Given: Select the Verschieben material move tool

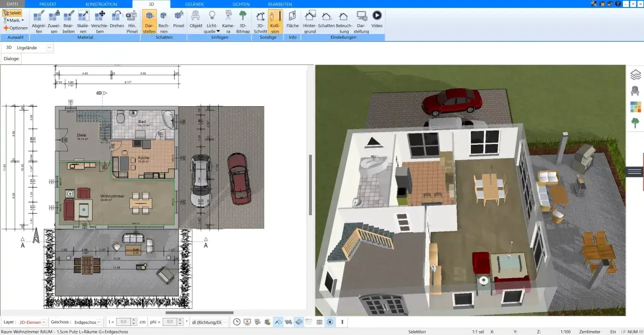Looking at the screenshot, I should click(x=100, y=22).
